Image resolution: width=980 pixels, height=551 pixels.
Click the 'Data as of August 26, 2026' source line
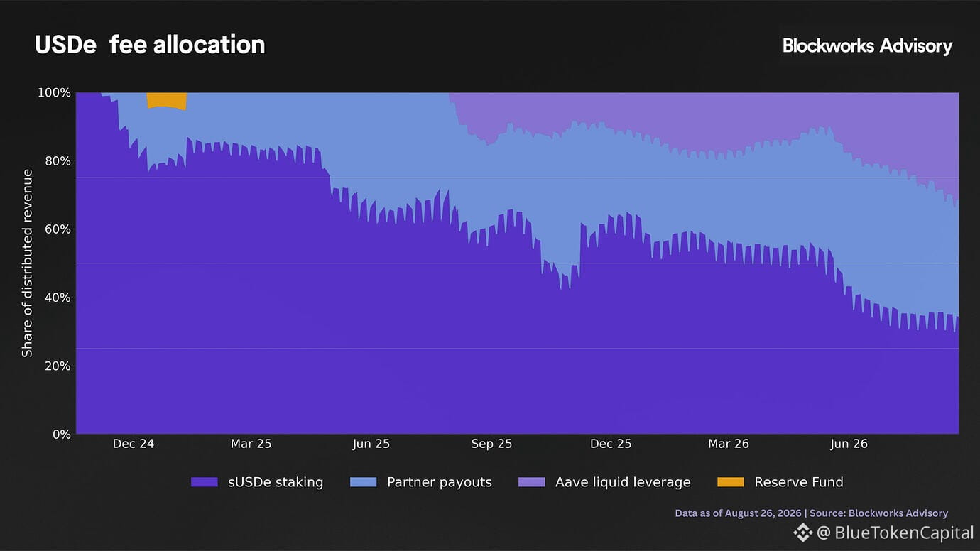click(x=811, y=513)
